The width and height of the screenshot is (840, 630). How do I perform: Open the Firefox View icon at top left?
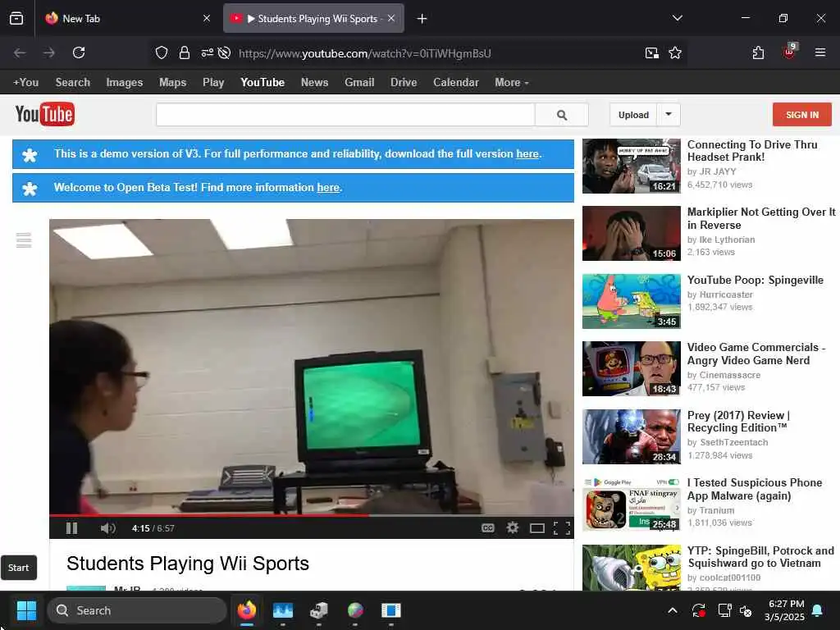(16, 18)
